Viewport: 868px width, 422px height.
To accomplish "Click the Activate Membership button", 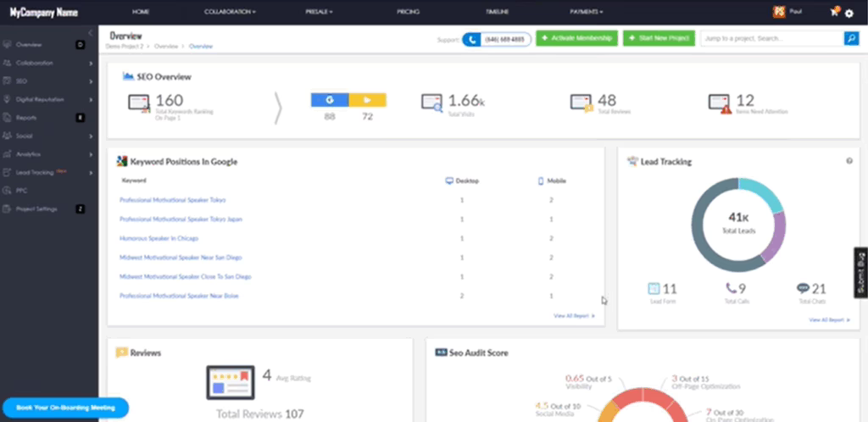I will pos(576,38).
